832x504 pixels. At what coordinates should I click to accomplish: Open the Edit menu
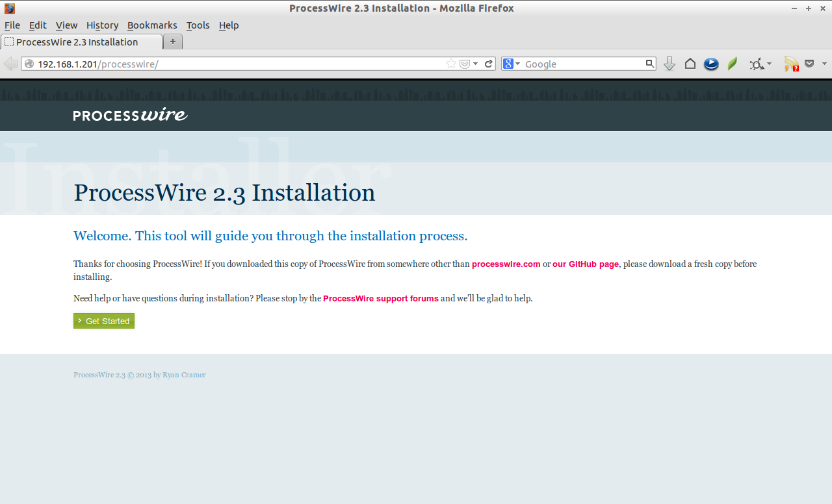coord(38,25)
